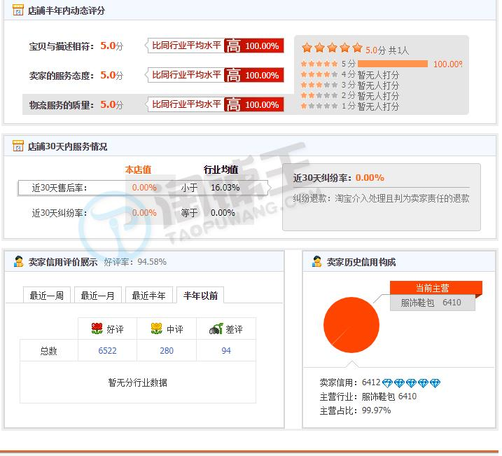
Task: Switch to the 最近一周 tab
Action: (47, 295)
